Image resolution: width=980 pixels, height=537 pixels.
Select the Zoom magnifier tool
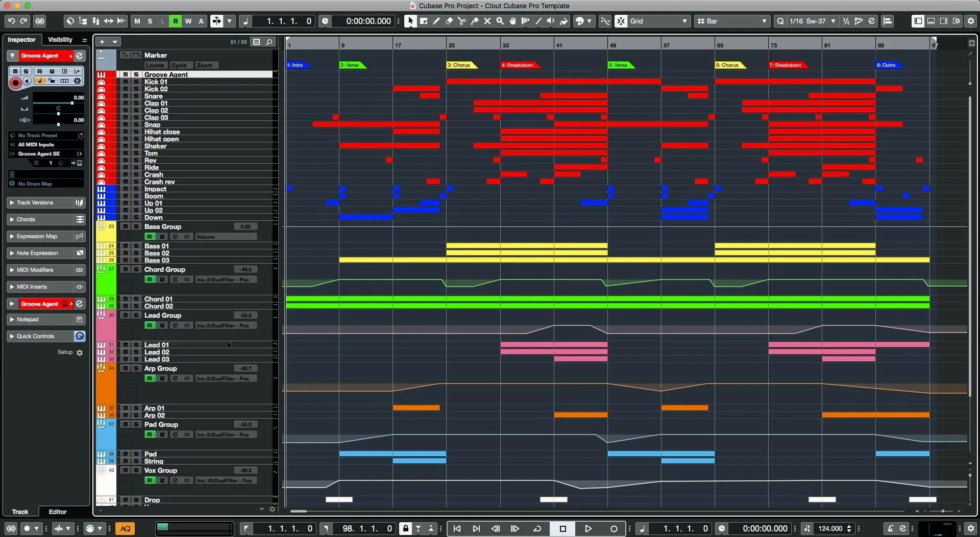pos(500,21)
